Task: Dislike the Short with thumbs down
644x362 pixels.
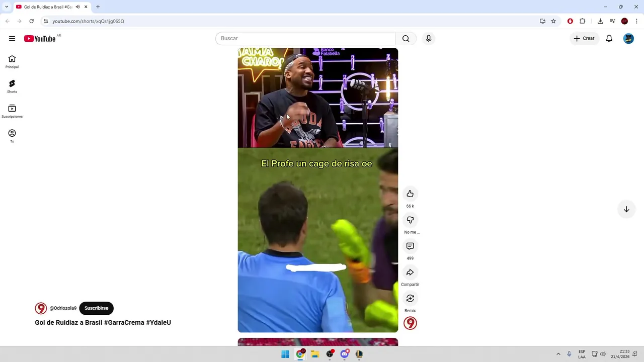Action: 410,220
